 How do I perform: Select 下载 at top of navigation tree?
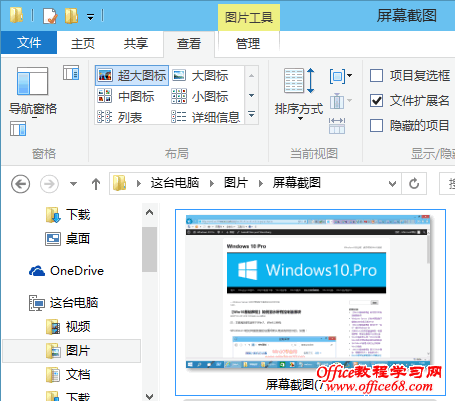click(68, 215)
